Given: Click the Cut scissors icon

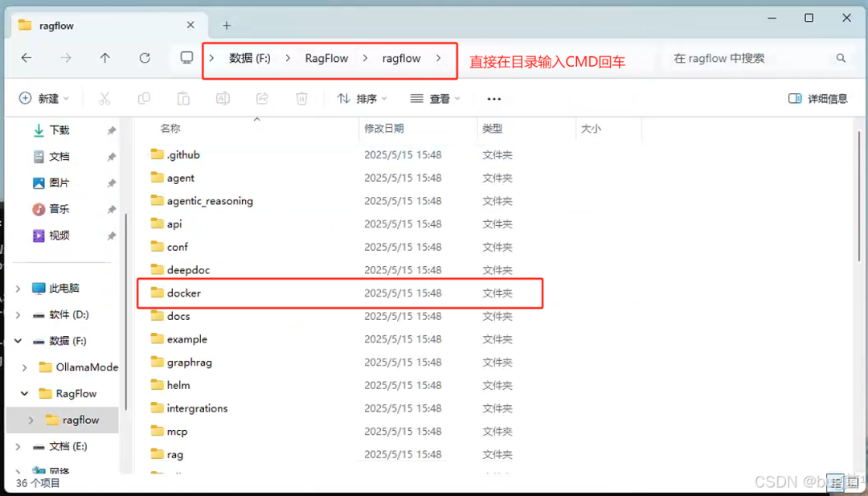Looking at the screenshot, I should click(104, 99).
